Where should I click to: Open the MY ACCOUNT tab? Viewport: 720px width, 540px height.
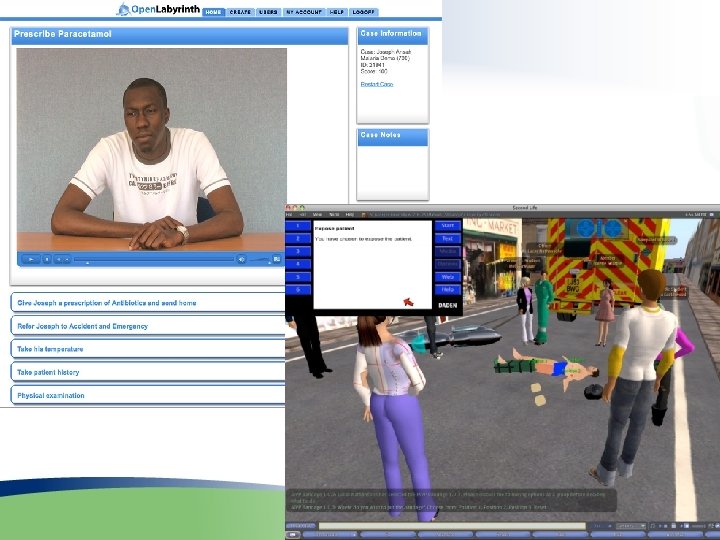[304, 12]
